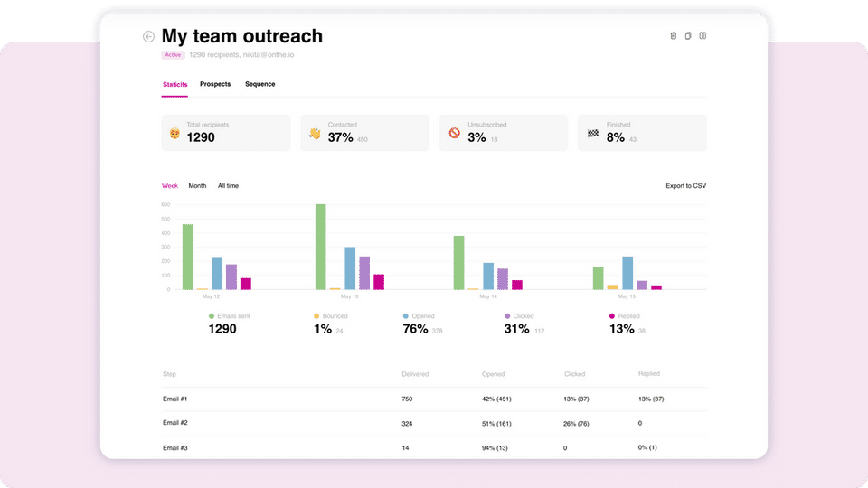This screenshot has width=868, height=488.
Task: Select the All time range
Action: (x=228, y=186)
